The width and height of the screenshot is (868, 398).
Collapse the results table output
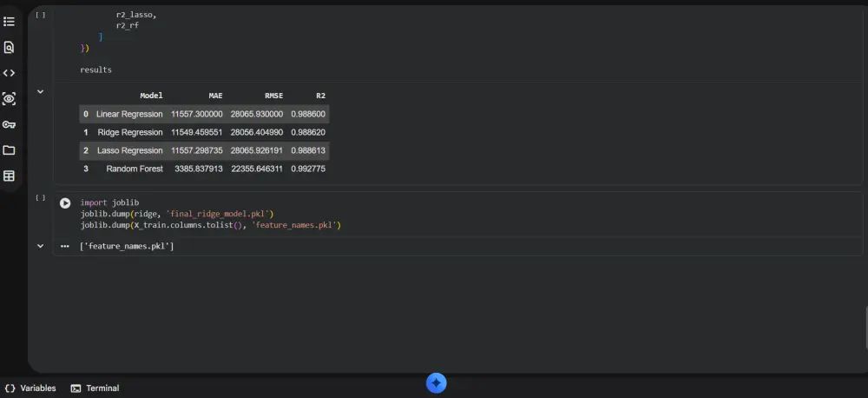[x=40, y=92]
